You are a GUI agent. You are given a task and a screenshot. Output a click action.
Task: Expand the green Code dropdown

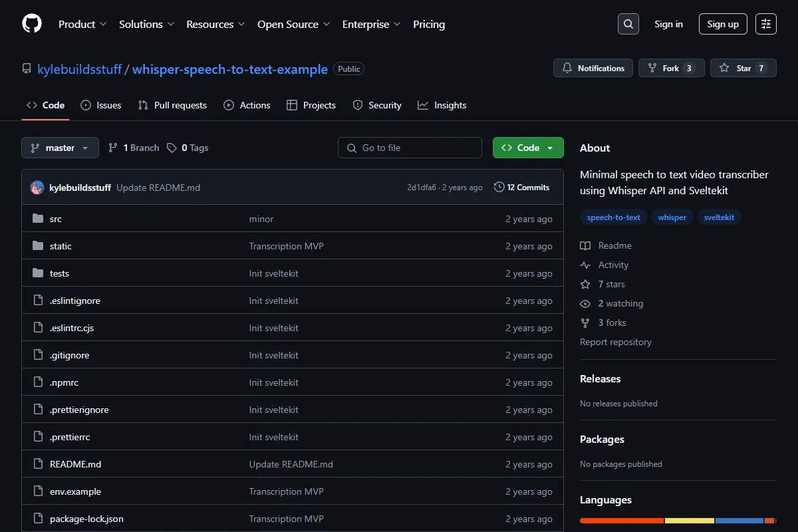(528, 148)
